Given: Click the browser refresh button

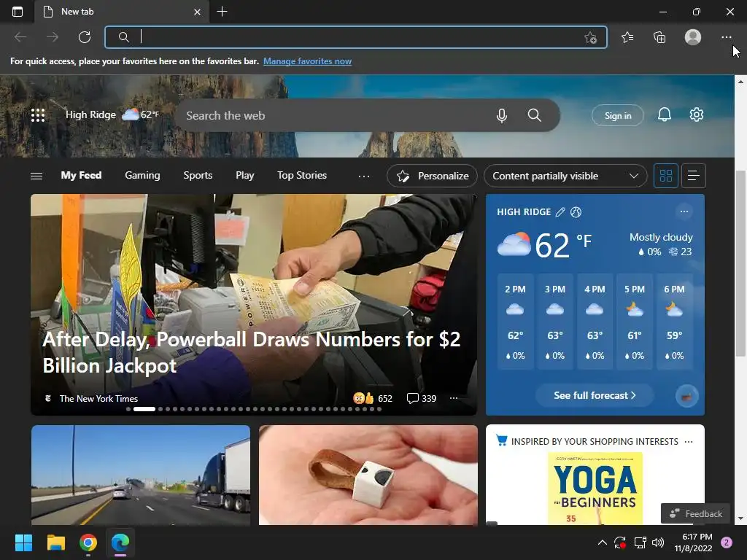Looking at the screenshot, I should point(85,37).
